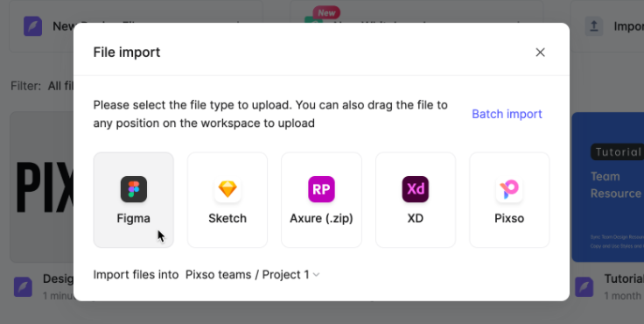Choose the Pixso logo icon
Viewport: 644px width, 324px height.
(x=509, y=189)
